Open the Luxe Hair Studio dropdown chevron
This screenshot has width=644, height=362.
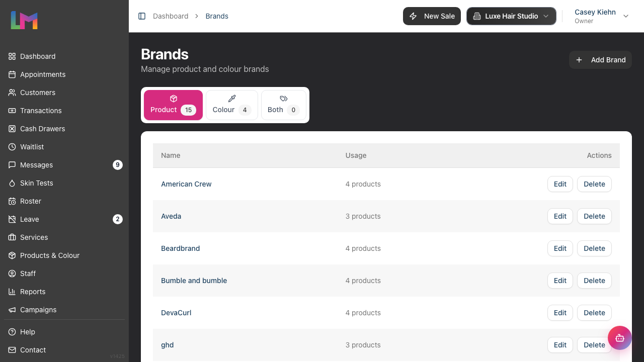coord(546,16)
